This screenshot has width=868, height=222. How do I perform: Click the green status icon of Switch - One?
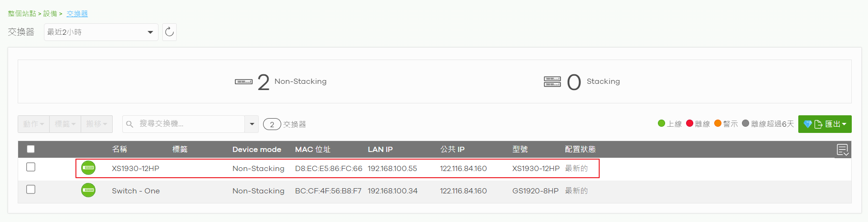(88, 190)
